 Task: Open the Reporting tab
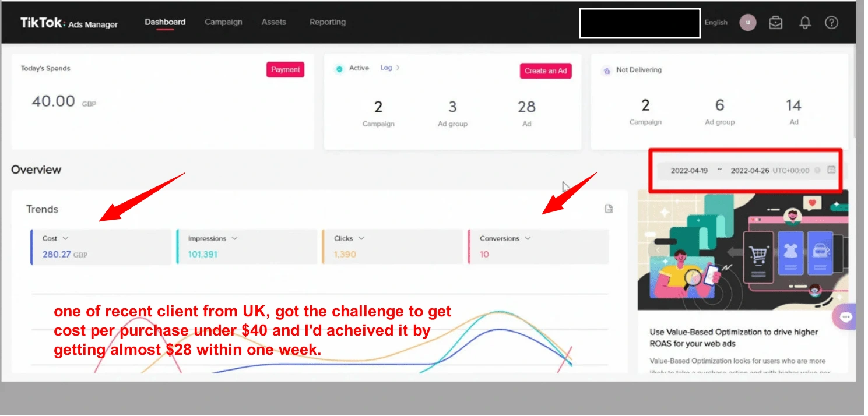327,22
